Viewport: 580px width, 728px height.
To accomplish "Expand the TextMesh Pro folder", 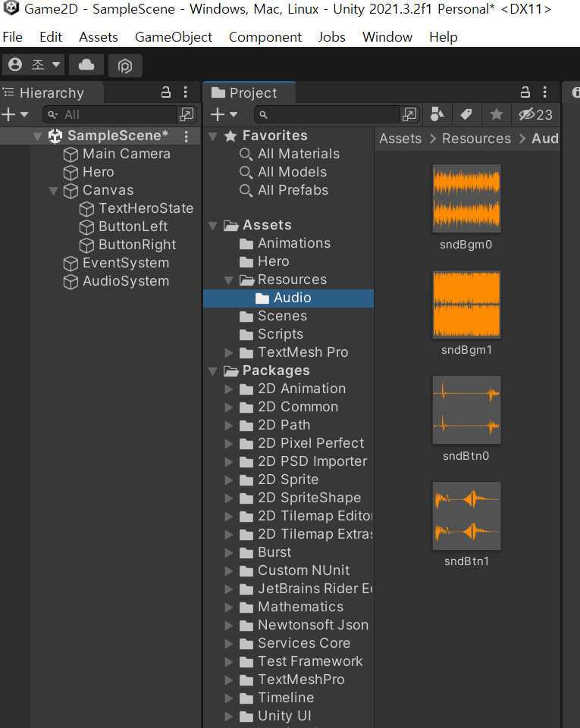I will pos(228,353).
